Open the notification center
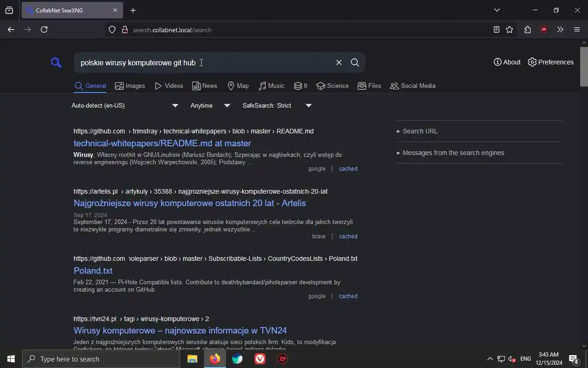Viewport: 588px width, 368px height. click(x=573, y=359)
